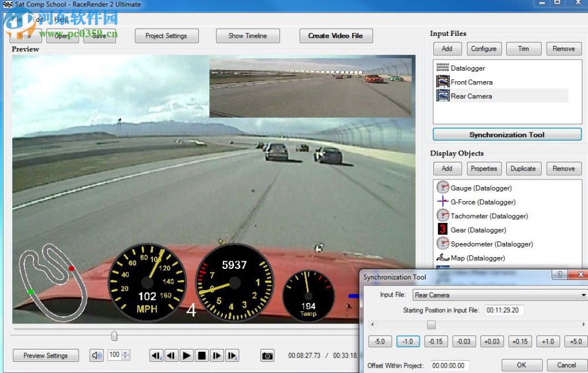588x373 pixels.
Task: Click the G-Force crosshair icon
Action: [x=443, y=202]
